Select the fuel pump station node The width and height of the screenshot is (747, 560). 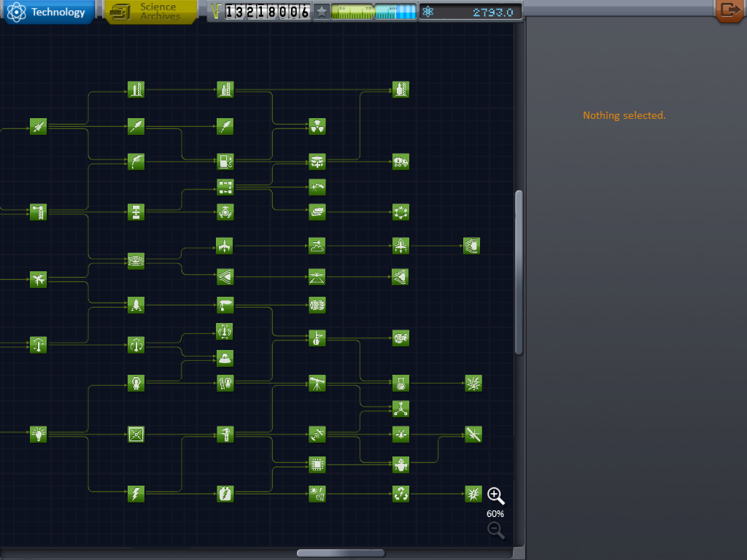pyautogui.click(x=225, y=161)
